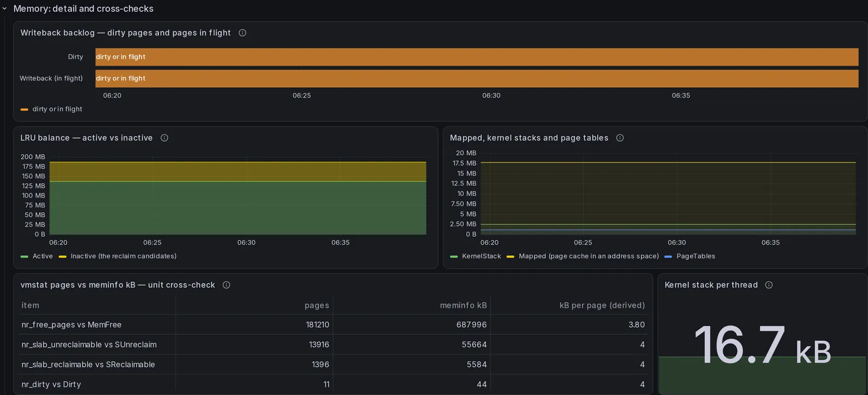
Task: Click the Writeback (in flight) timeline bar
Action: (477, 79)
